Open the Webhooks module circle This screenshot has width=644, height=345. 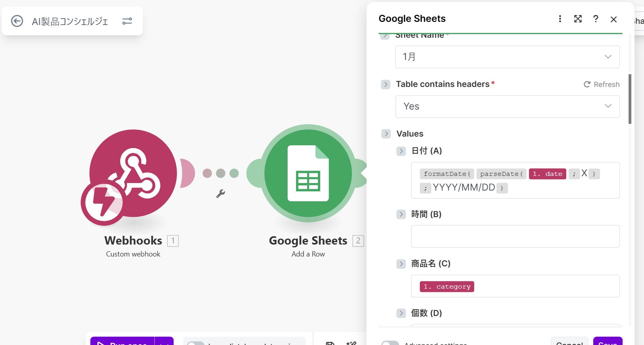[x=133, y=173]
